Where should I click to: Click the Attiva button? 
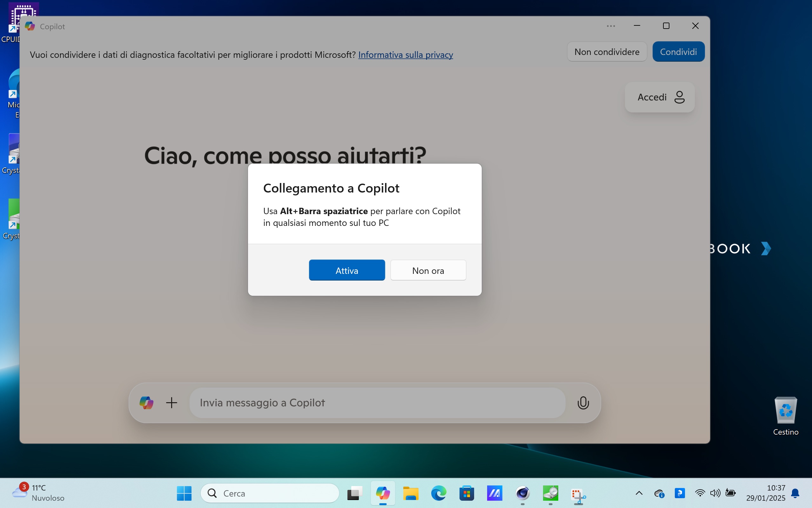click(x=346, y=270)
